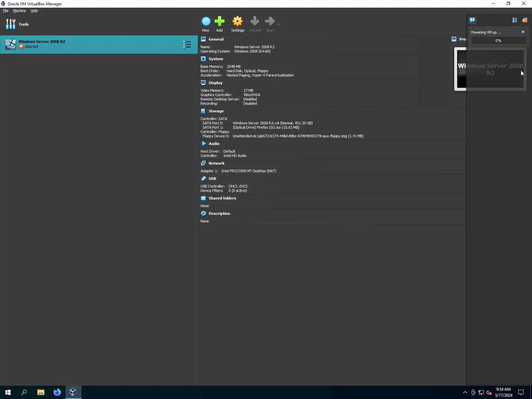This screenshot has width=532, height=399.
Task: Open the Windows Server 2008 R2 machine tools menu
Action: point(187,44)
